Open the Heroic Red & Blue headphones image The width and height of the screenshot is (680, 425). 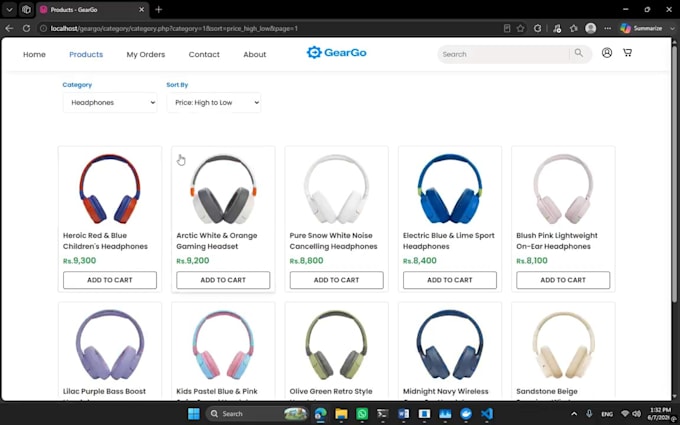pyautogui.click(x=110, y=189)
